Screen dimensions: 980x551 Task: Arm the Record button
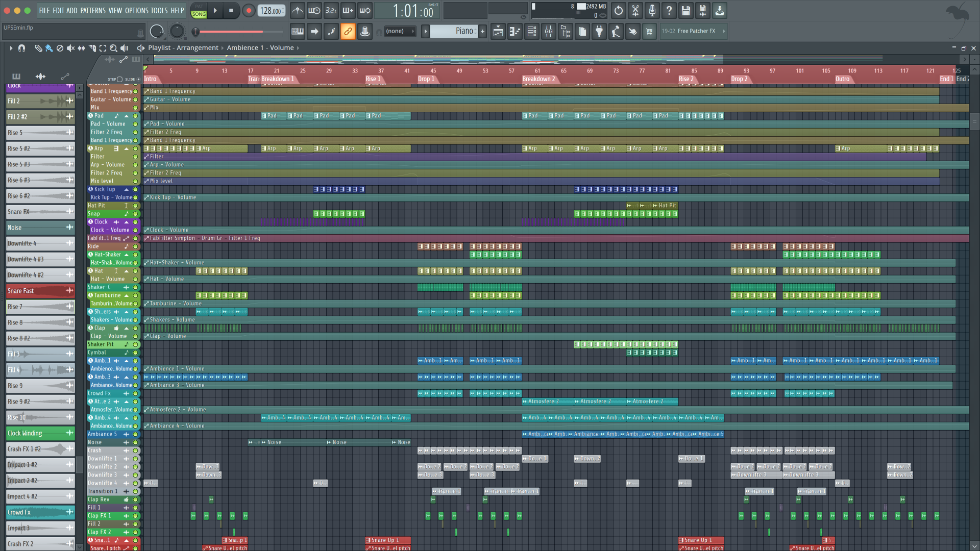click(249, 11)
